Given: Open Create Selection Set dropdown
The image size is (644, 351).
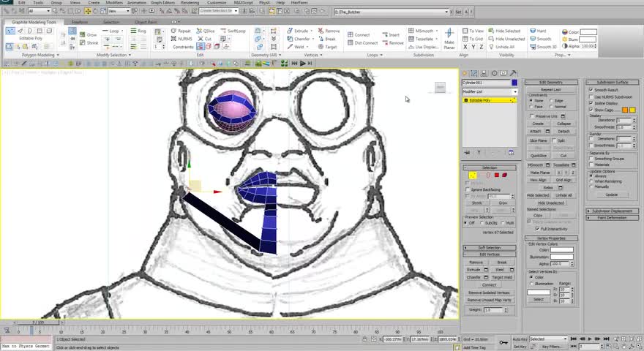Looking at the screenshot, I should coord(219,11).
